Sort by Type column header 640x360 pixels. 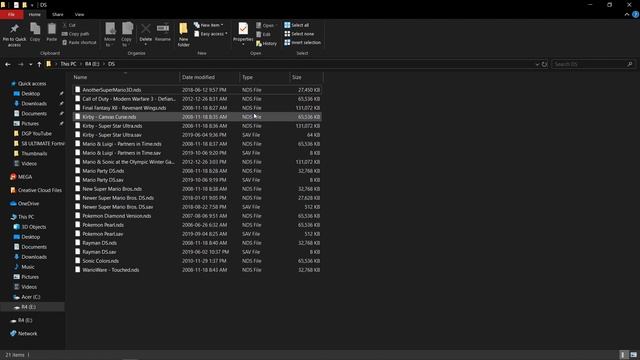(x=264, y=77)
